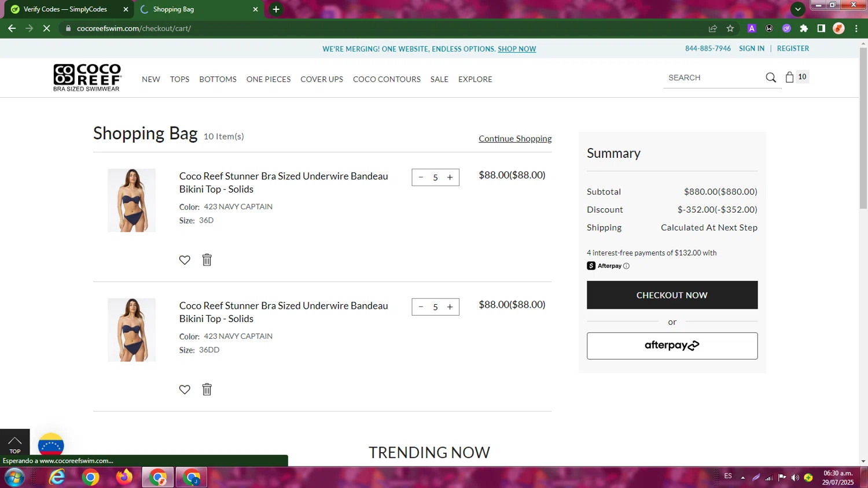Viewport: 868px width, 488px height.
Task: Click the 36D bikini product thumbnail
Action: [132, 201]
